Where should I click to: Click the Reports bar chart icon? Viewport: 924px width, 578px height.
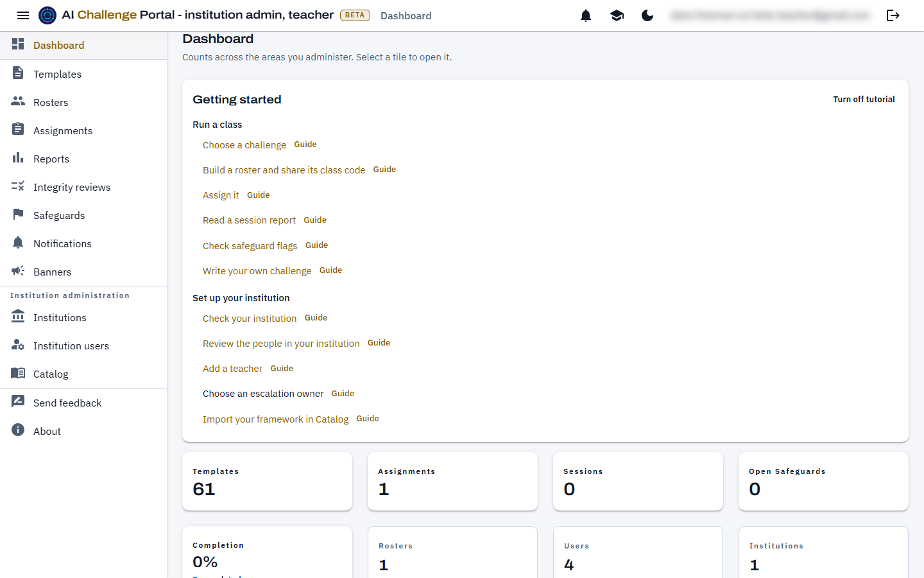pos(18,158)
